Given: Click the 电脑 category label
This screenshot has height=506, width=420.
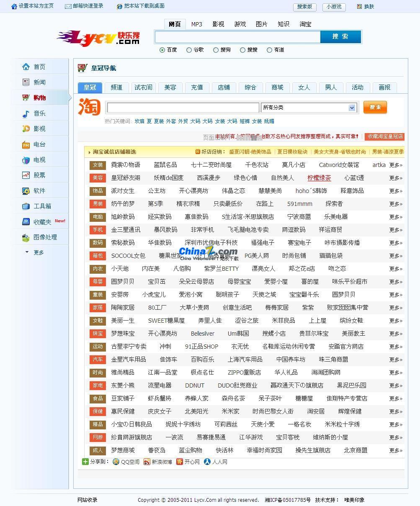Looking at the screenshot, I should [98, 217].
